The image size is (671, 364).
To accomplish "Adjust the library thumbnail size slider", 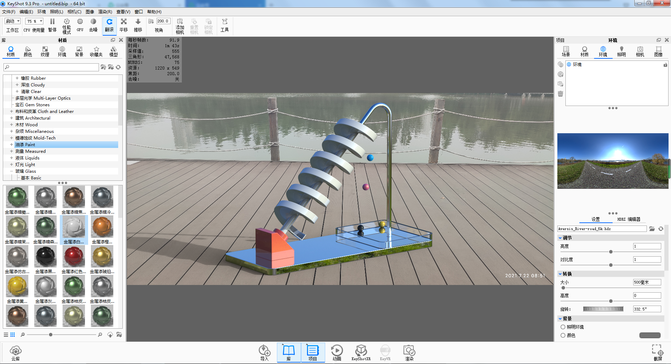I will coord(50,334).
